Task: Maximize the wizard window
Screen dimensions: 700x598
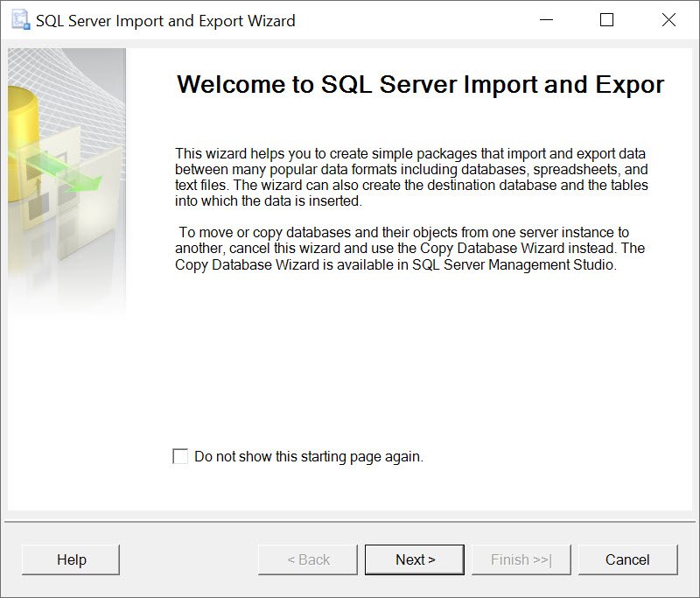Action: (x=606, y=20)
